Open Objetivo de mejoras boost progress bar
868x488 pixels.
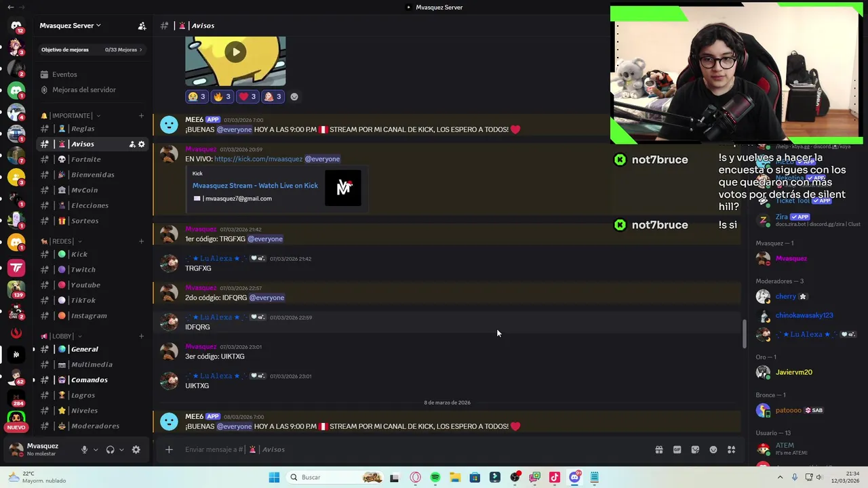point(92,49)
